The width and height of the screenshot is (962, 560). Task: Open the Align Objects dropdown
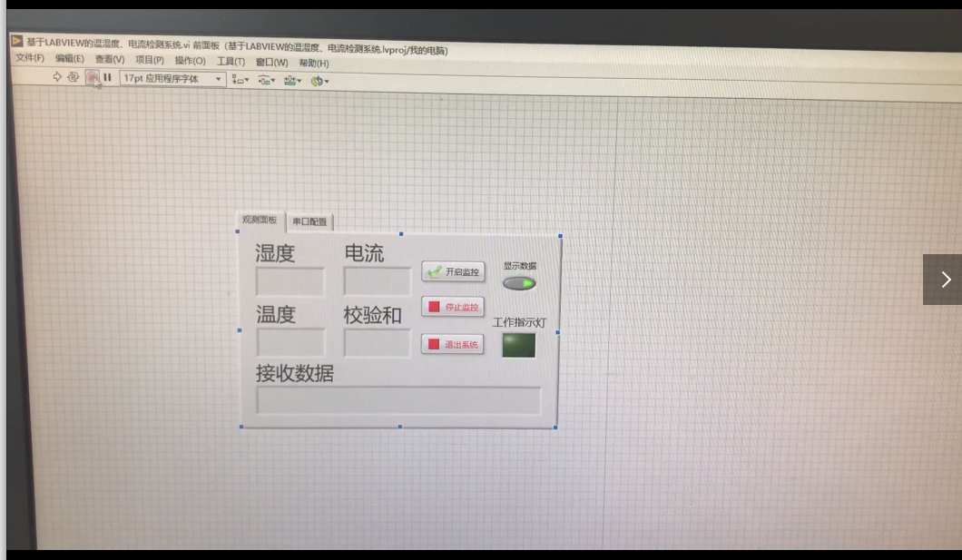pyautogui.click(x=240, y=80)
